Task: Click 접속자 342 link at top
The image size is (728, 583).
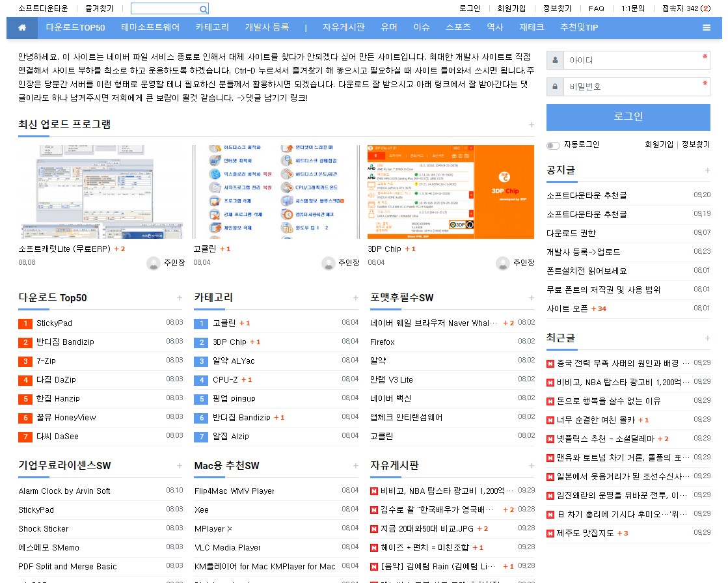Action: coord(686,8)
